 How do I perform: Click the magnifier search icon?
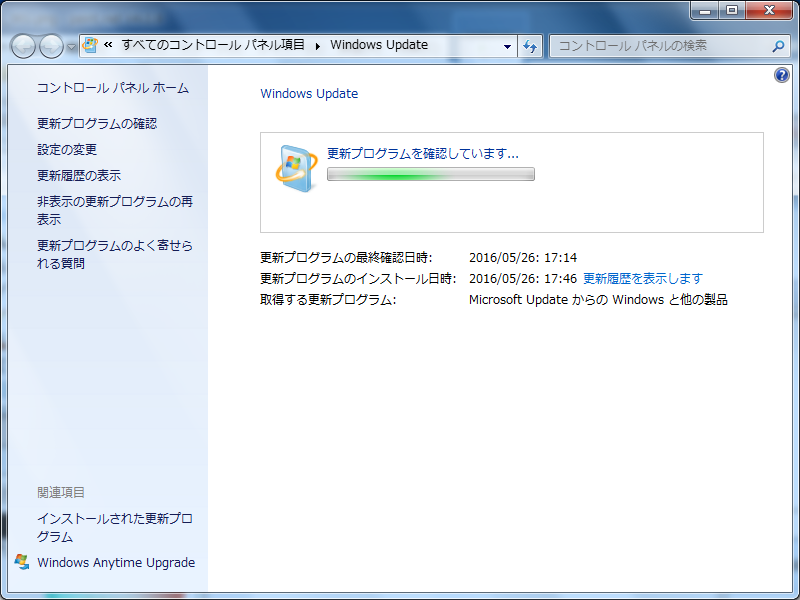tap(778, 46)
